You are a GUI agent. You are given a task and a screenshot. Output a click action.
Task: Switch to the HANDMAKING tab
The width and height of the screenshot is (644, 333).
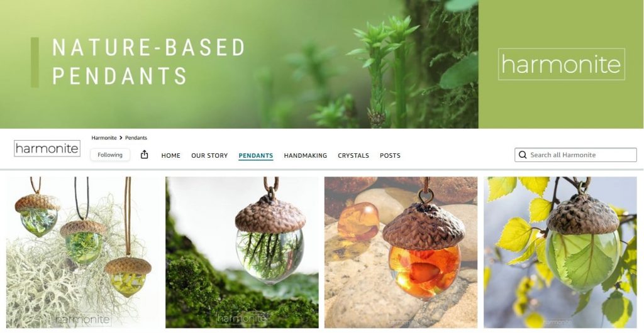point(306,155)
